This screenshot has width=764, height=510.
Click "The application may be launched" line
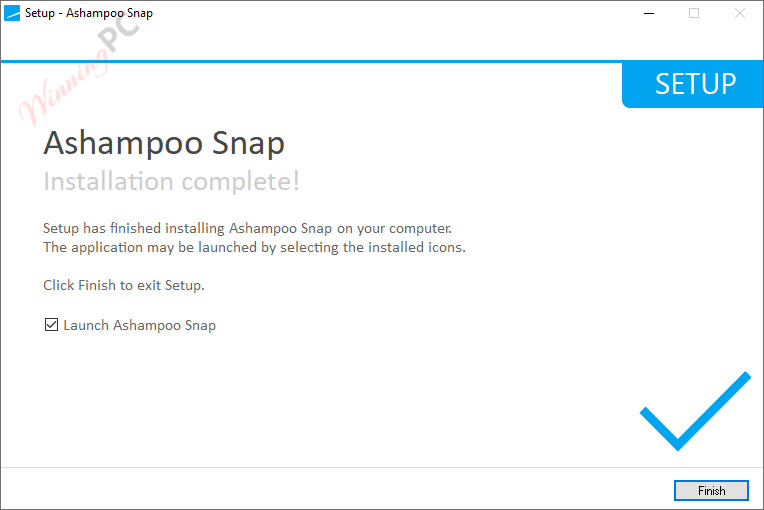pos(254,247)
